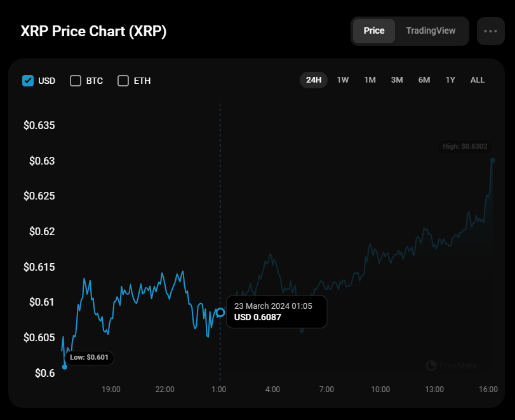Click the hovered data point circle
Image resolution: width=515 pixels, height=420 pixels.
click(220, 312)
